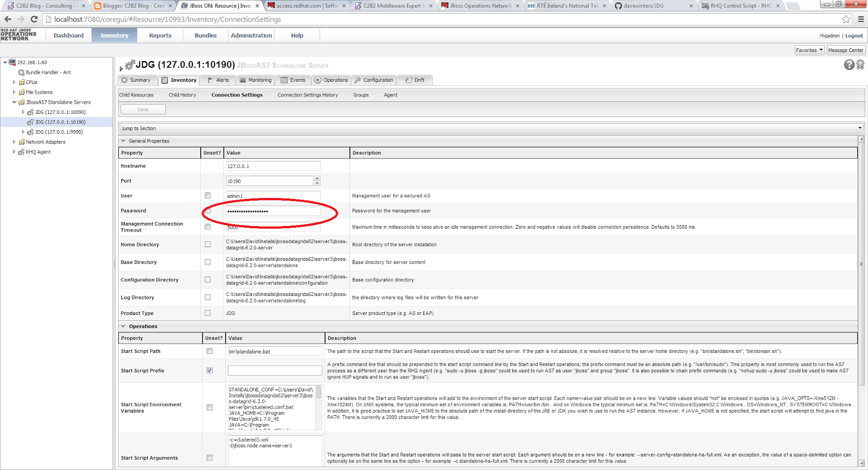Click the Network Adapters folder icon
The image size is (868, 470).
[x=22, y=142]
